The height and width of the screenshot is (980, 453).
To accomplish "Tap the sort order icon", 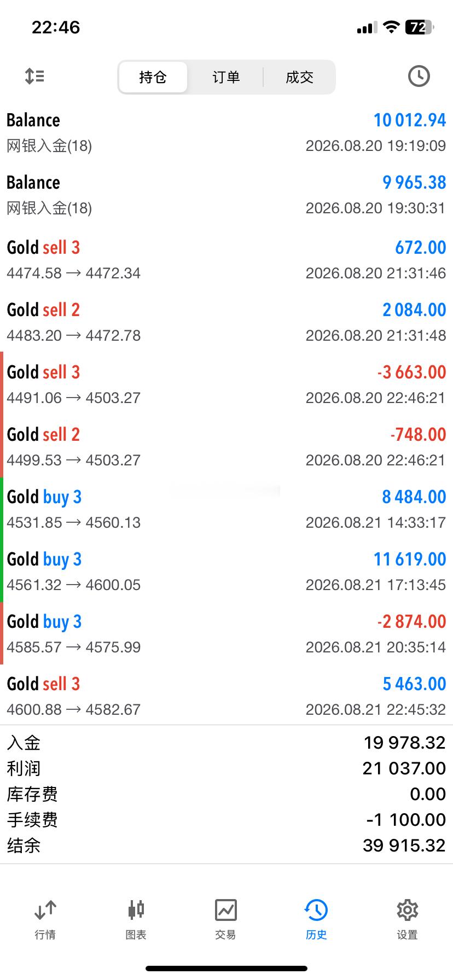I will coord(34,76).
